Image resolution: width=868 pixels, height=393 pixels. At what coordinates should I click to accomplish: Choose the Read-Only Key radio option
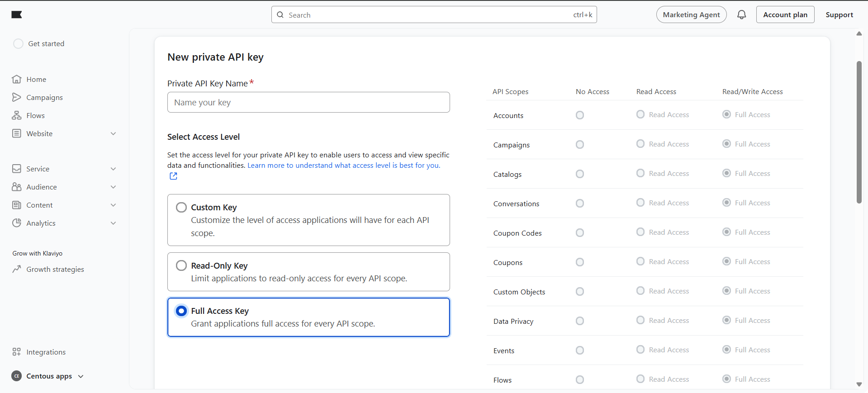181,265
